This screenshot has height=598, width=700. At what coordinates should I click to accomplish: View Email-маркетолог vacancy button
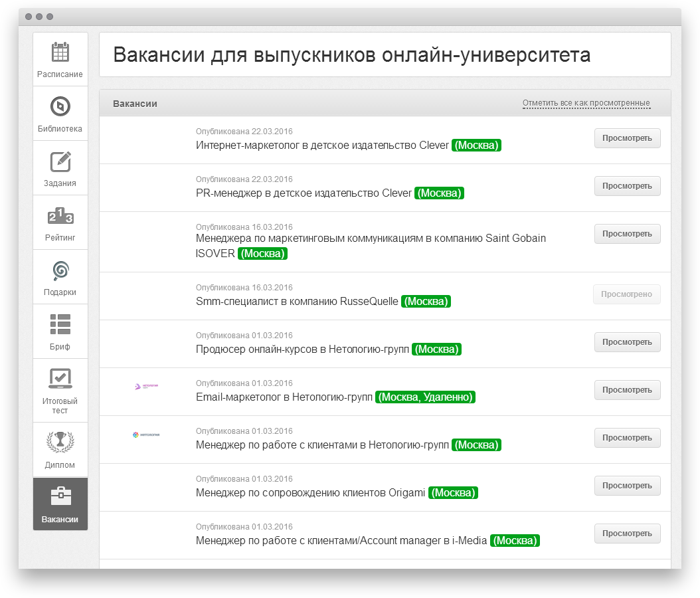[x=627, y=390]
